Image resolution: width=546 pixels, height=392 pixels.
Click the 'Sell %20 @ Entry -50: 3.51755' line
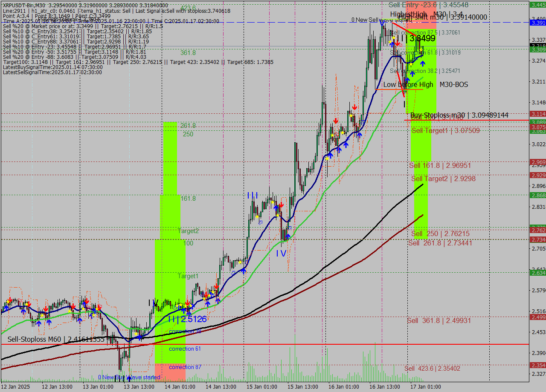coord(75,52)
